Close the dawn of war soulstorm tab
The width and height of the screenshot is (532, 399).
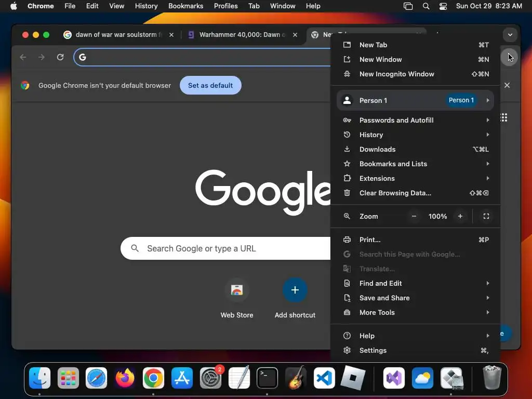pos(171,35)
